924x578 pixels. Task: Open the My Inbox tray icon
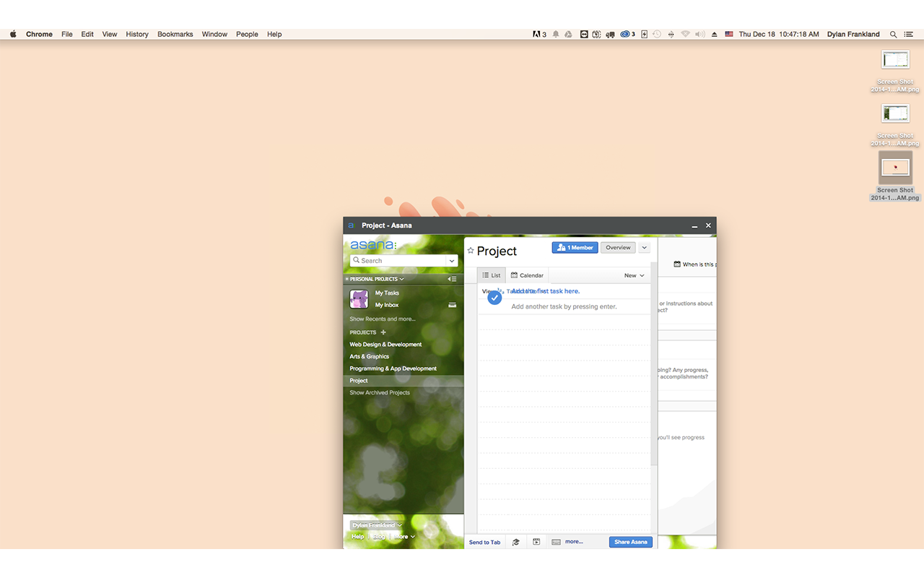point(453,305)
